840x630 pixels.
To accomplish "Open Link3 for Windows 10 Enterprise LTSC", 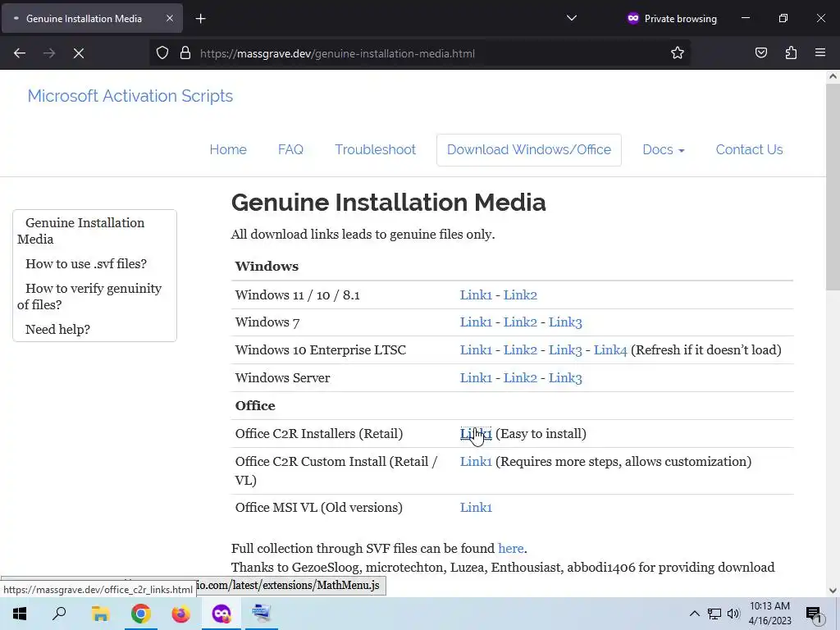I will [x=565, y=349].
